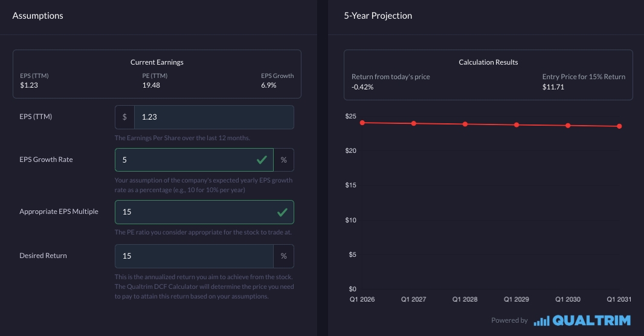Click the Appropriate EPS Multiple input field
Image resolution: width=644 pixels, height=336 pixels.
point(204,212)
